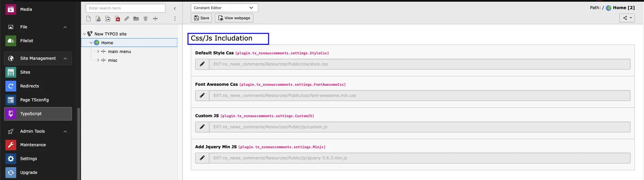Click the Filelist module icon
Image resolution: width=644 pixels, height=180 pixels.
pos(11,41)
